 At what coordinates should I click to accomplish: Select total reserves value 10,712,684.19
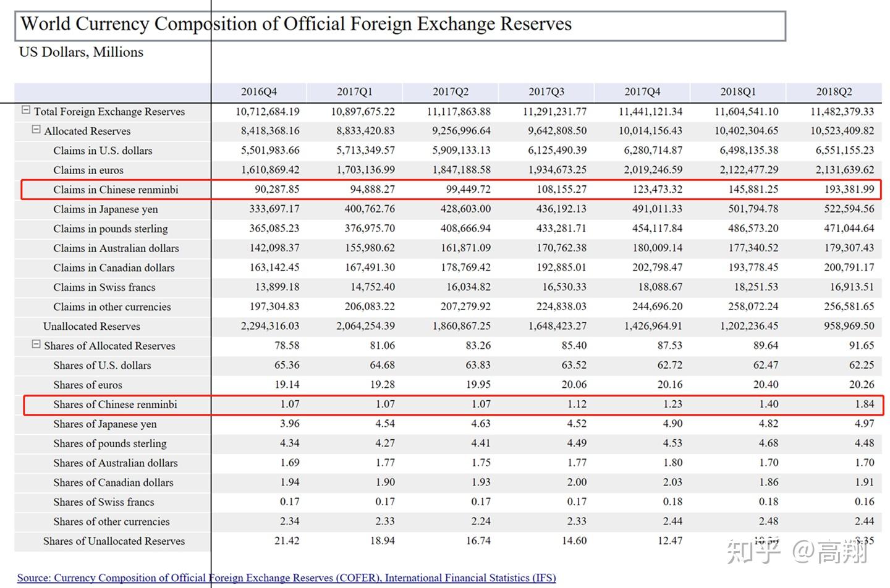[x=267, y=112]
